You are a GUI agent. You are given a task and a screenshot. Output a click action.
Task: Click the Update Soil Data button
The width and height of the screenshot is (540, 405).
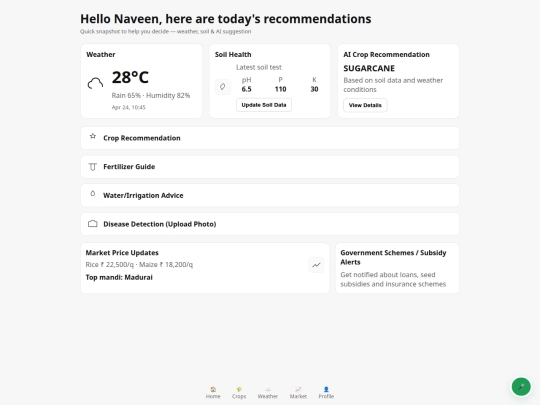point(264,105)
